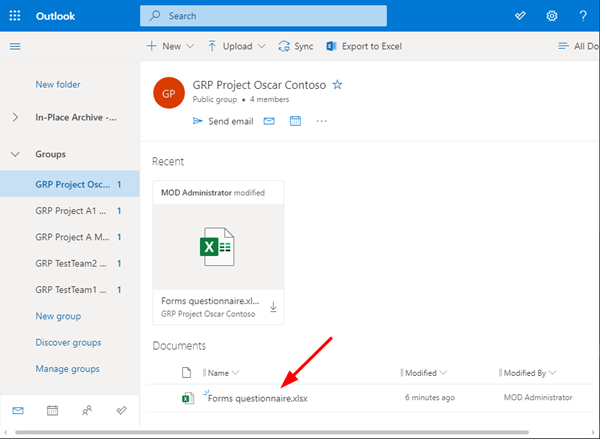This screenshot has height=439, width=600.
Task: Select GRP TestTeam2 group
Action: [70, 263]
